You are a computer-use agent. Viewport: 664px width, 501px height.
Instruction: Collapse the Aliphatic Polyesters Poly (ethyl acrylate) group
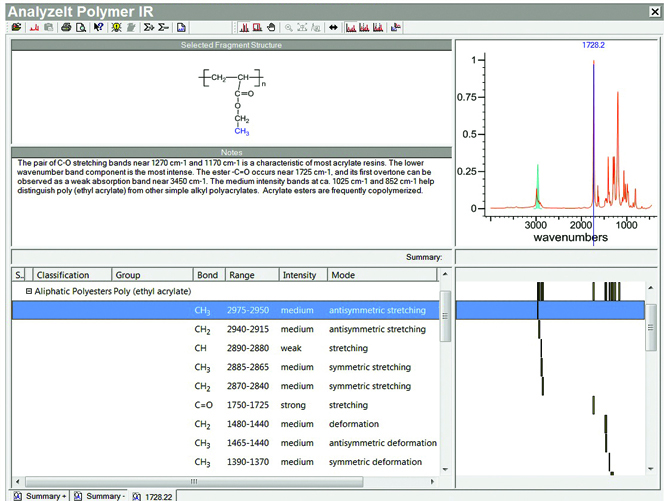pyautogui.click(x=29, y=292)
